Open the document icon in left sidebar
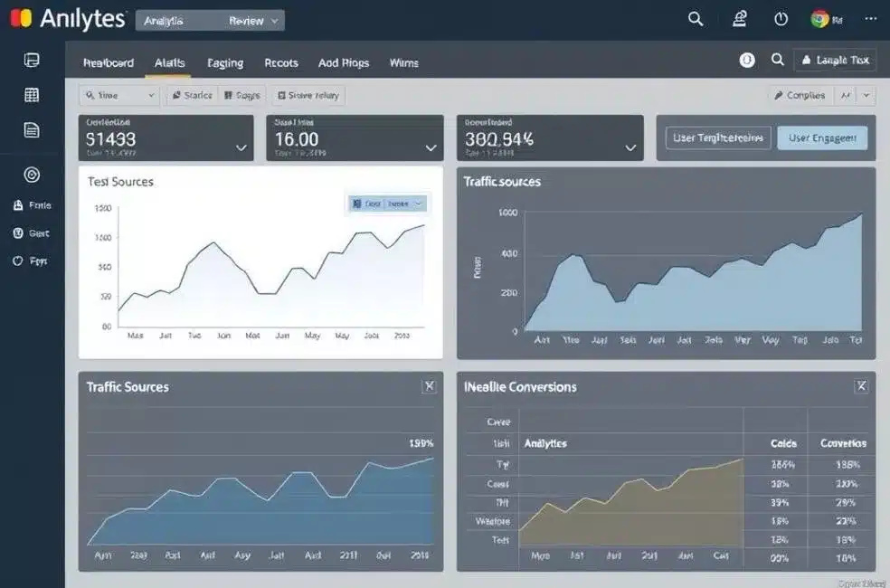Image resolution: width=890 pixels, height=588 pixels. (32, 130)
